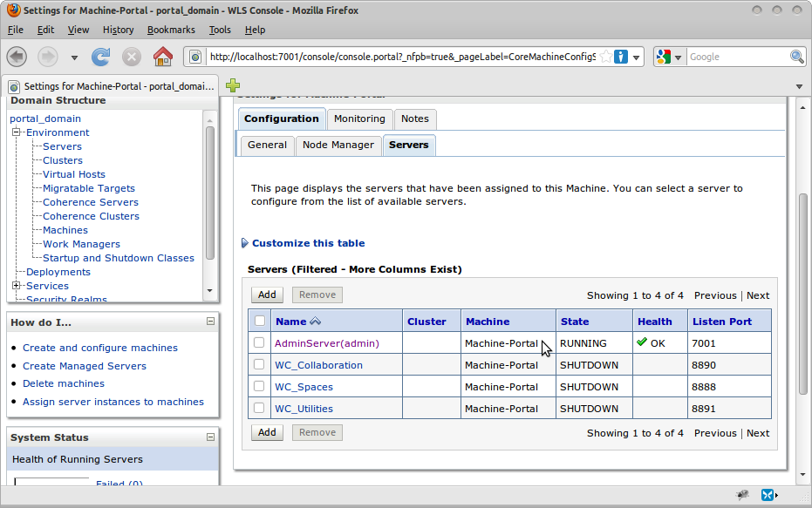Check the WC_Collaboration row checkbox
The height and width of the screenshot is (508, 812).
pyautogui.click(x=259, y=364)
